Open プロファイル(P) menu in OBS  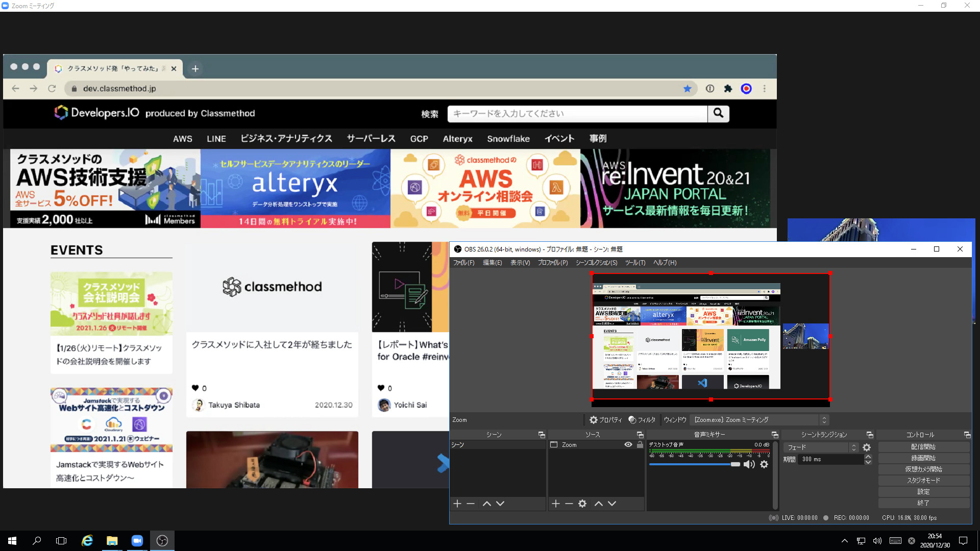553,263
